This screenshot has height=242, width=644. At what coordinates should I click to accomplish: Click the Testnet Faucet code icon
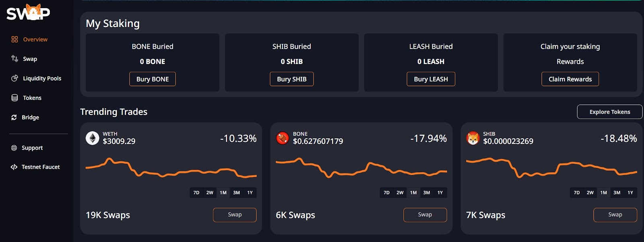point(14,167)
